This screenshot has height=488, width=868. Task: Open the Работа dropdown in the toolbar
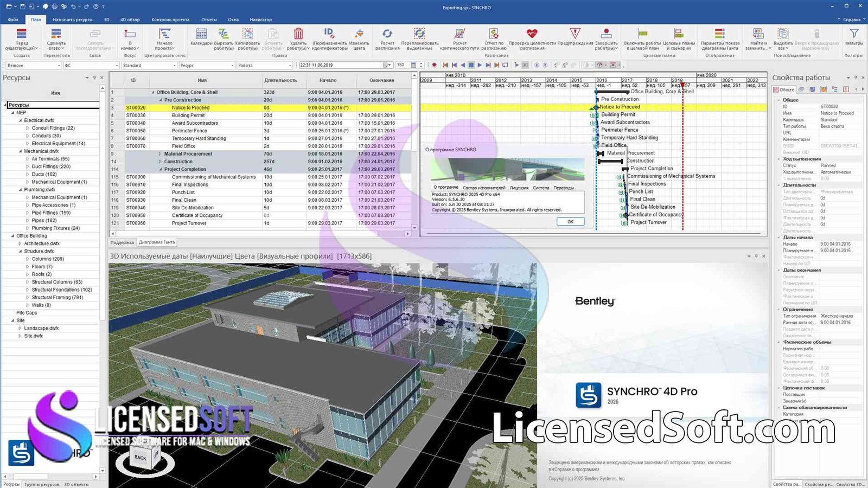tap(290, 65)
